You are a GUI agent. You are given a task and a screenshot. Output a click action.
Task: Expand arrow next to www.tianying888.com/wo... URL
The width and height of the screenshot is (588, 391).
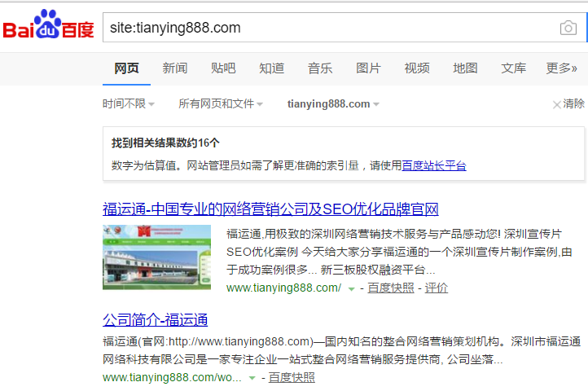[252, 378]
